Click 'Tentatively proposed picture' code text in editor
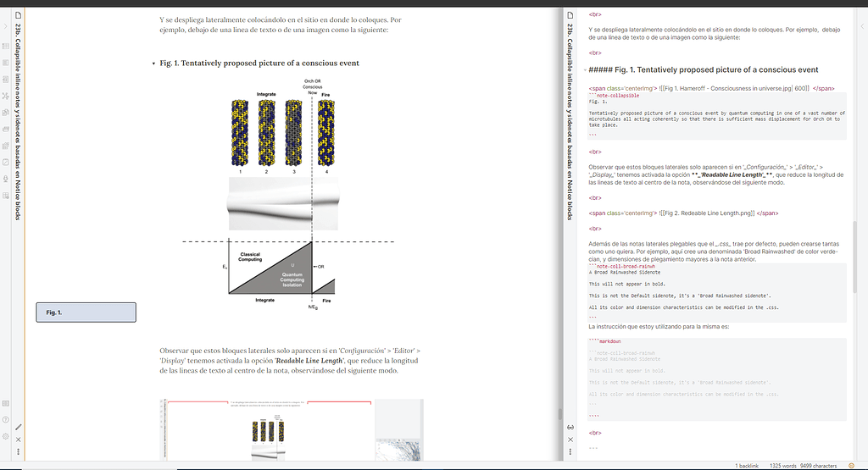The width and height of the screenshot is (868, 470). (x=717, y=119)
